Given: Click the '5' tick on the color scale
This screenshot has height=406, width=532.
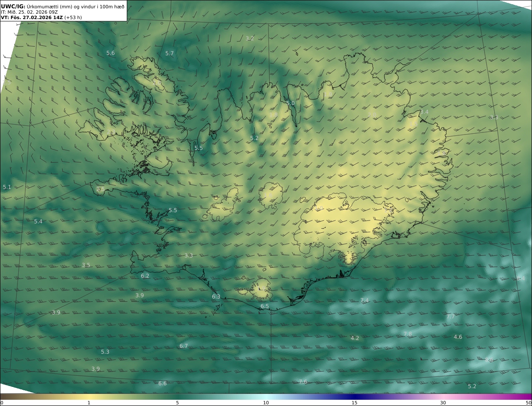Looking at the screenshot, I should [x=177, y=403].
